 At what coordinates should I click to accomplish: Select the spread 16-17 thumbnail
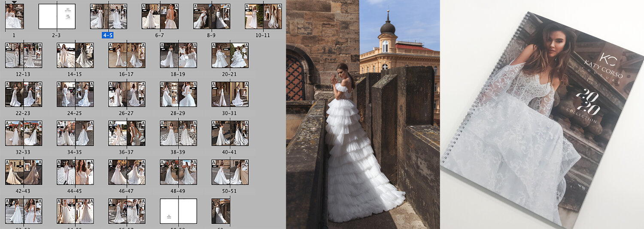[127, 55]
